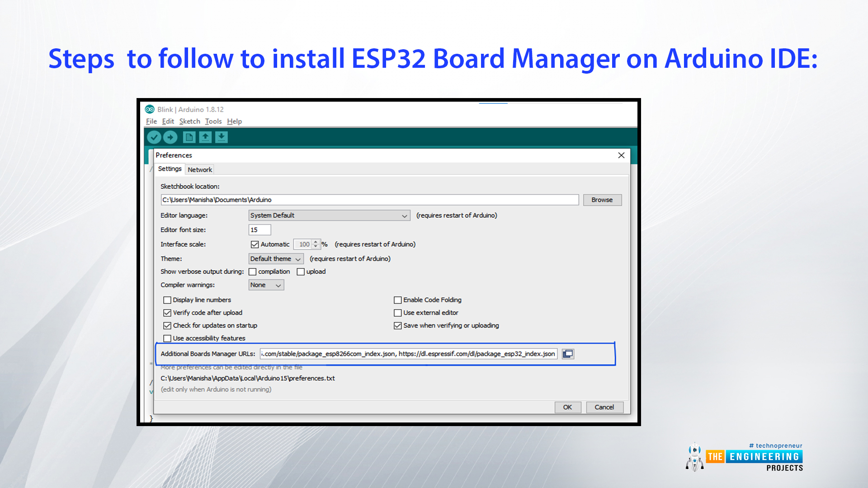Enable Use accessibility features checkbox
The image size is (868, 488).
pyautogui.click(x=167, y=338)
